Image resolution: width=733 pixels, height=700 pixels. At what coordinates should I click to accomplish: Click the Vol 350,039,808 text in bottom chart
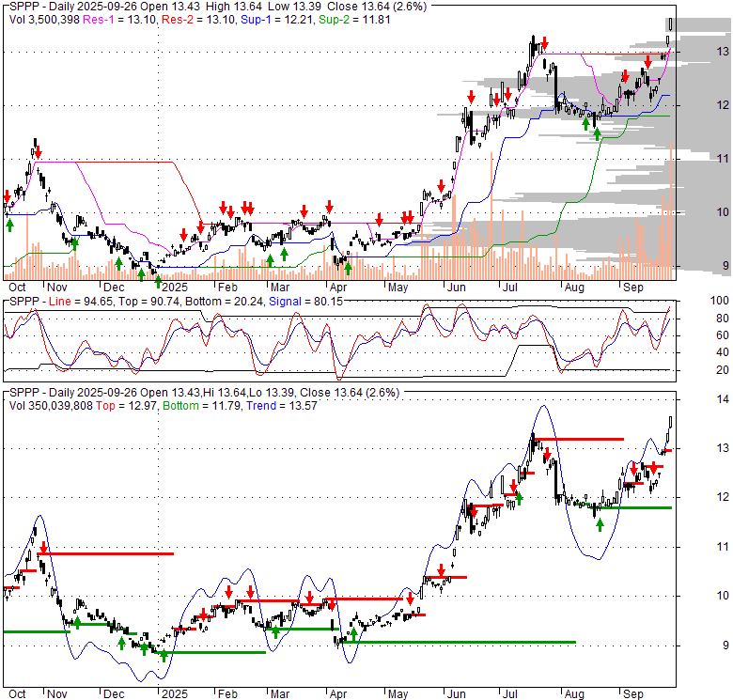[51, 406]
